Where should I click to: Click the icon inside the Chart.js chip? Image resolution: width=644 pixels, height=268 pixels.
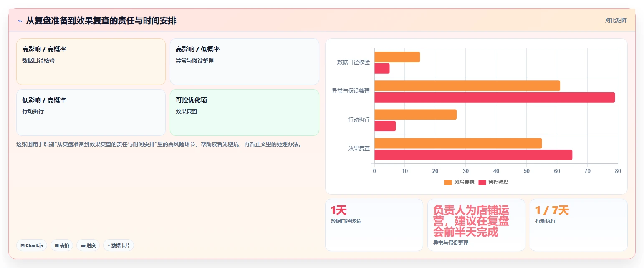(23, 246)
